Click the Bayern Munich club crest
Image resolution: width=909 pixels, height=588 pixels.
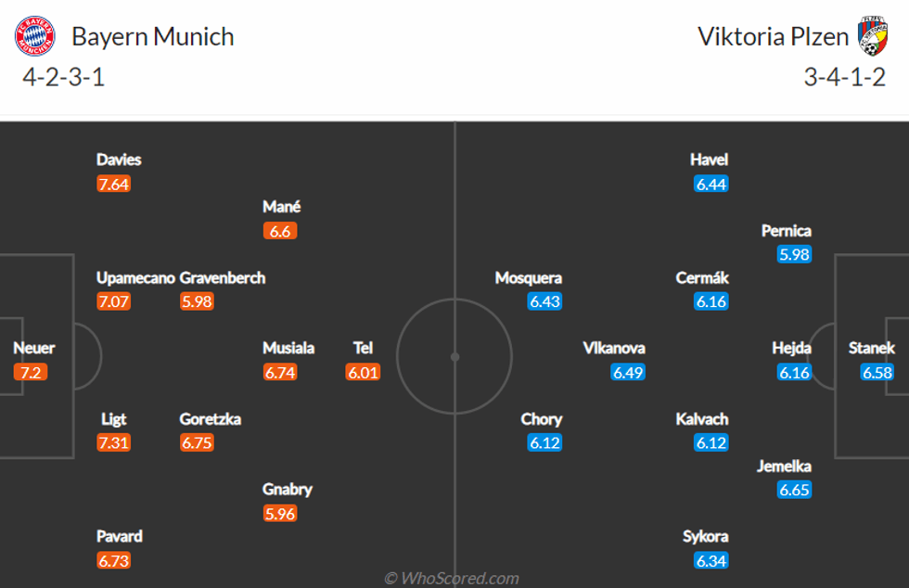35,36
